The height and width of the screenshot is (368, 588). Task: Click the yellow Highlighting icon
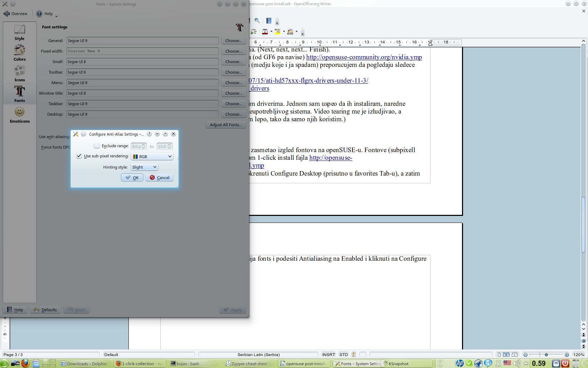(278, 32)
